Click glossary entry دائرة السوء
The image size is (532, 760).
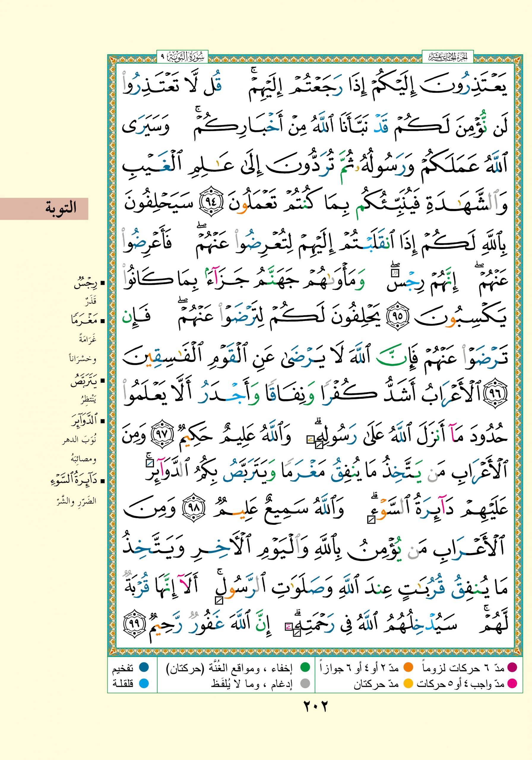pyautogui.click(x=74, y=480)
